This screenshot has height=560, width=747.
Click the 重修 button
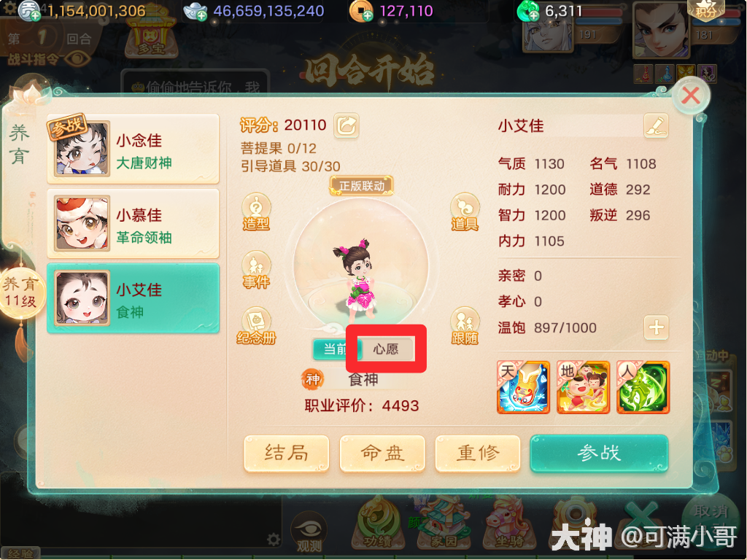tap(478, 453)
